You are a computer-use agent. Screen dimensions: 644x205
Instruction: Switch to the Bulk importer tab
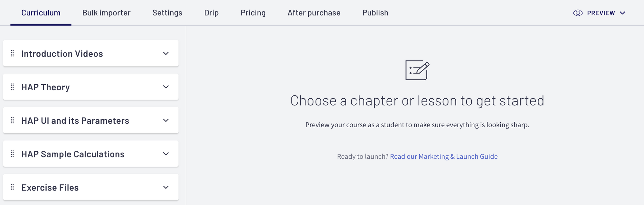pos(106,13)
